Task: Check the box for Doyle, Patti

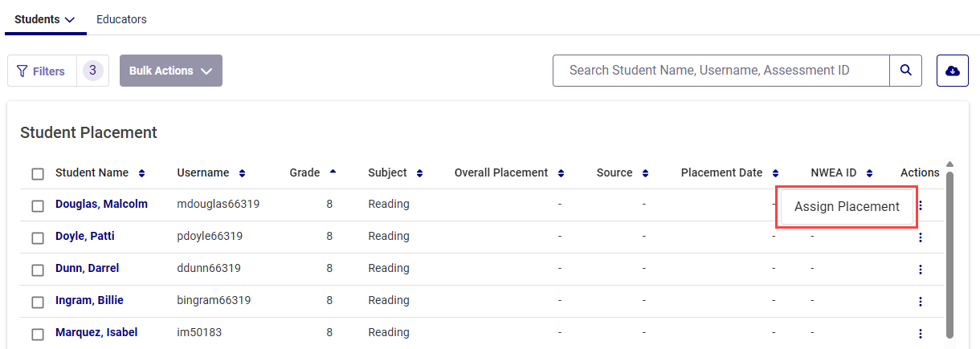Action: (x=38, y=238)
